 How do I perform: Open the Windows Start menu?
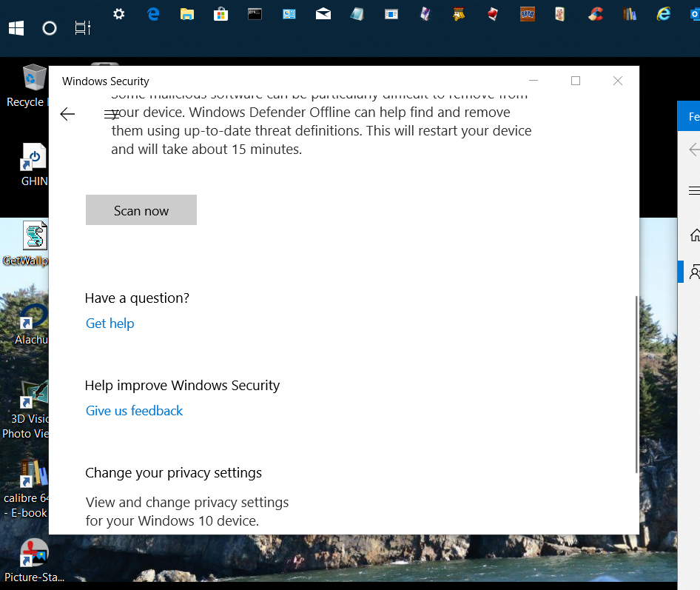pyautogui.click(x=16, y=29)
